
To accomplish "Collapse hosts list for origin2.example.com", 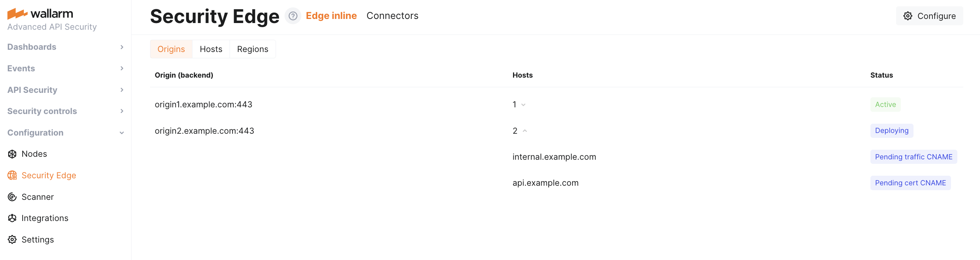I will (525, 131).
